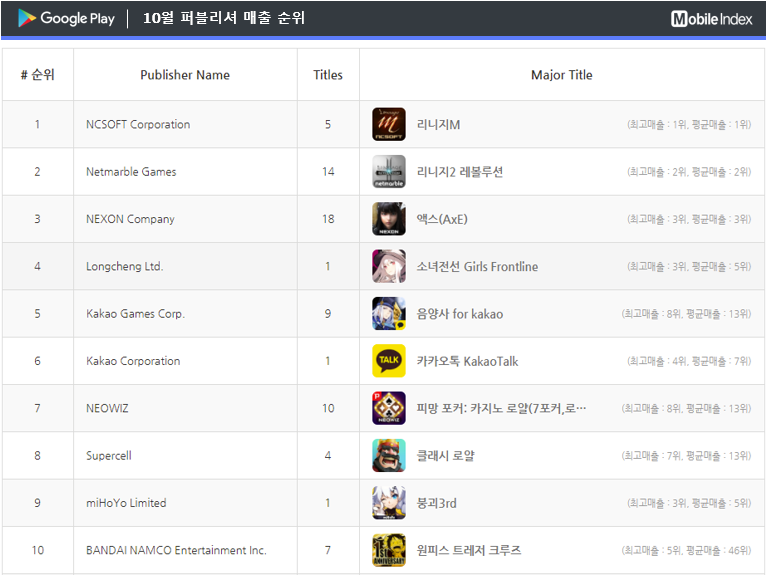Click the 피망 포커 title text
This screenshot has width=767, height=575.
501,408
